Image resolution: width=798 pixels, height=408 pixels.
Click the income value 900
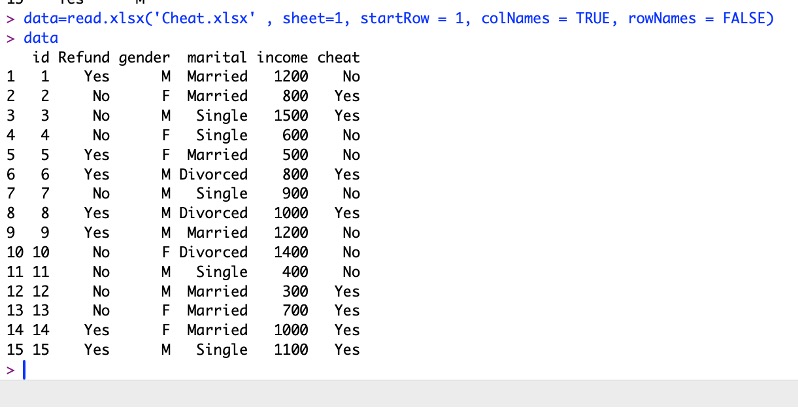pyautogui.click(x=294, y=193)
